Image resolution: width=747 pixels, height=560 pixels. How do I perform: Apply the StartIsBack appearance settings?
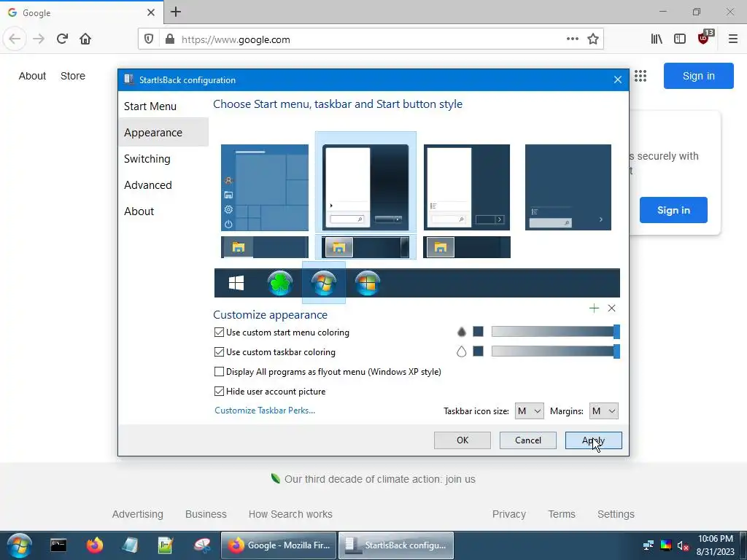point(594,440)
